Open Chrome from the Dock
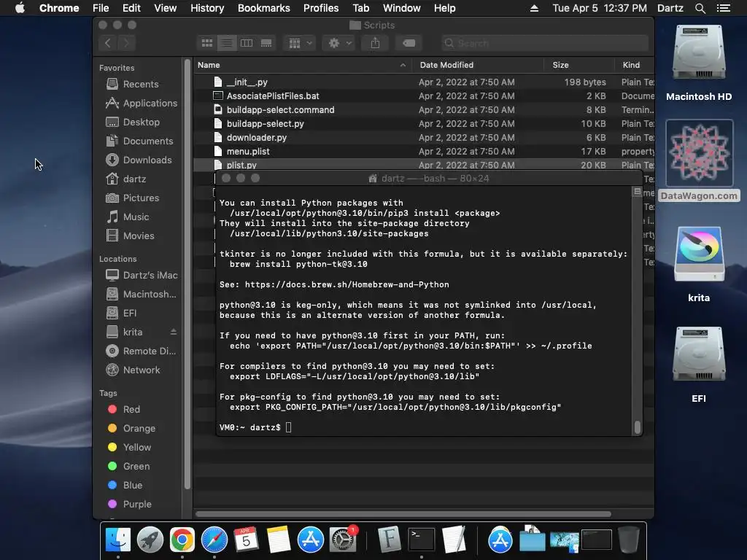This screenshot has height=560, width=747. click(x=182, y=540)
